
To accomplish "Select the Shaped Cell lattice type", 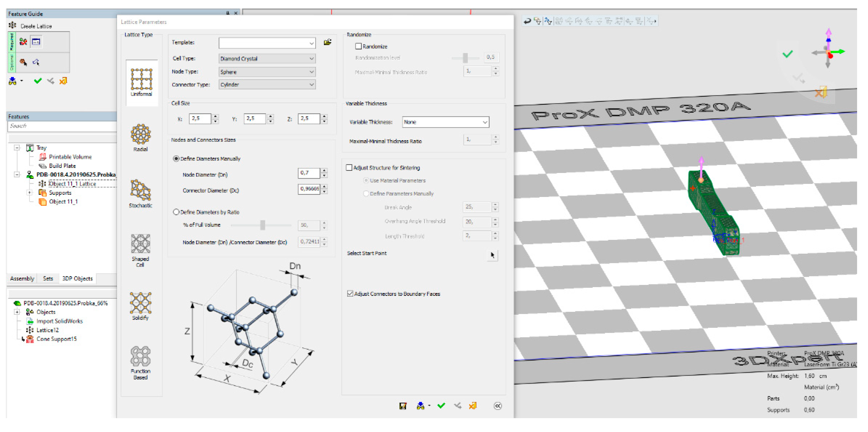I will (141, 250).
